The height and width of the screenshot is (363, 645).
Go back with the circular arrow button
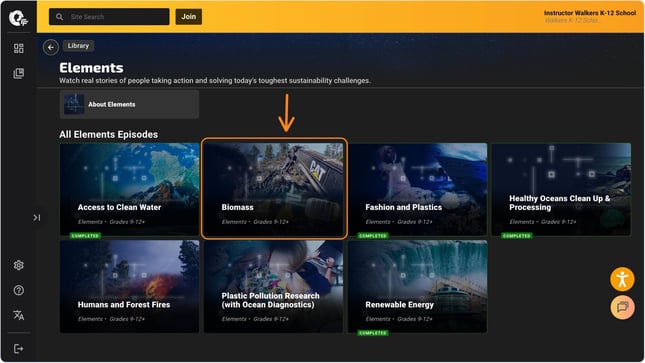tap(51, 47)
